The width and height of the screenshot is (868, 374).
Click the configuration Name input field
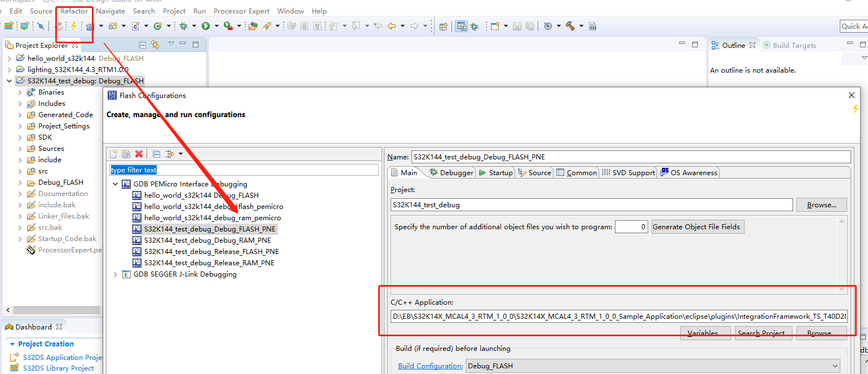click(x=631, y=157)
